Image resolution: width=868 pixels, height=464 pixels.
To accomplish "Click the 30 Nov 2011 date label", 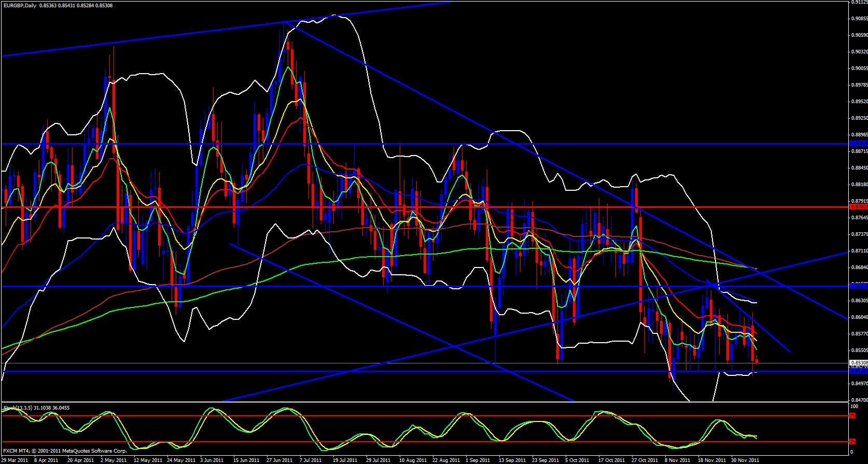I will pyautogui.click(x=745, y=460).
